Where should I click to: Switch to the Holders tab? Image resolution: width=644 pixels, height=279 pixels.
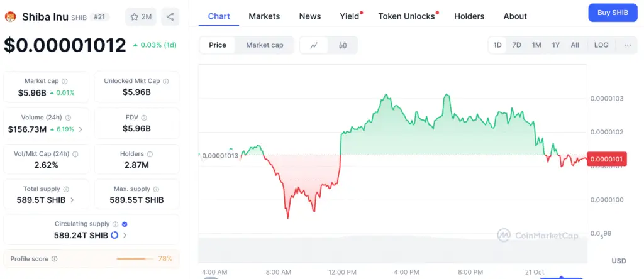pyautogui.click(x=469, y=16)
